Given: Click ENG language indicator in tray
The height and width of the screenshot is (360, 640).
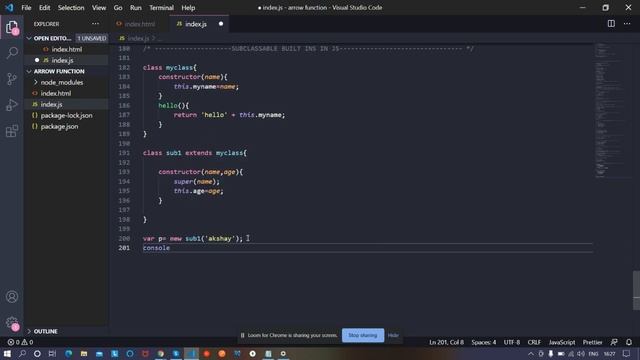Looking at the screenshot, I should pos(593,353).
